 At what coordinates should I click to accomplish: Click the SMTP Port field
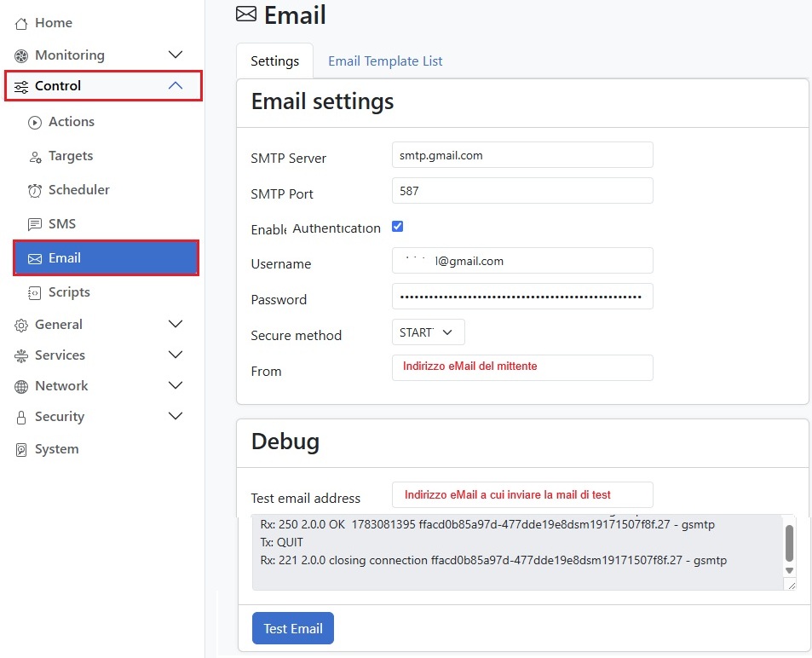pos(522,191)
